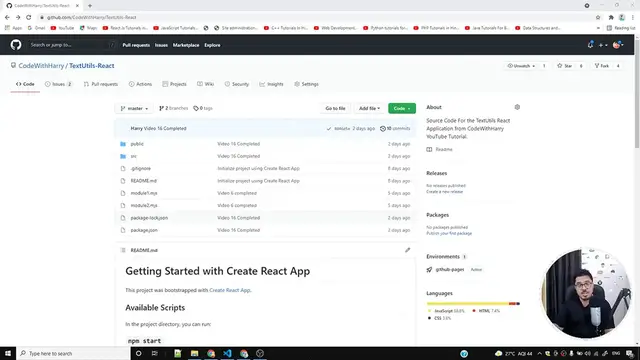This screenshot has width=640, height=360.
Task: Open the Projects tab
Action: click(174, 84)
